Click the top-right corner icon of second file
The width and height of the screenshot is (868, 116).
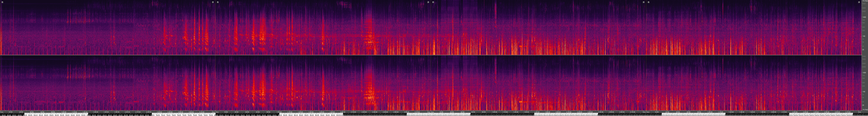[428, 2]
